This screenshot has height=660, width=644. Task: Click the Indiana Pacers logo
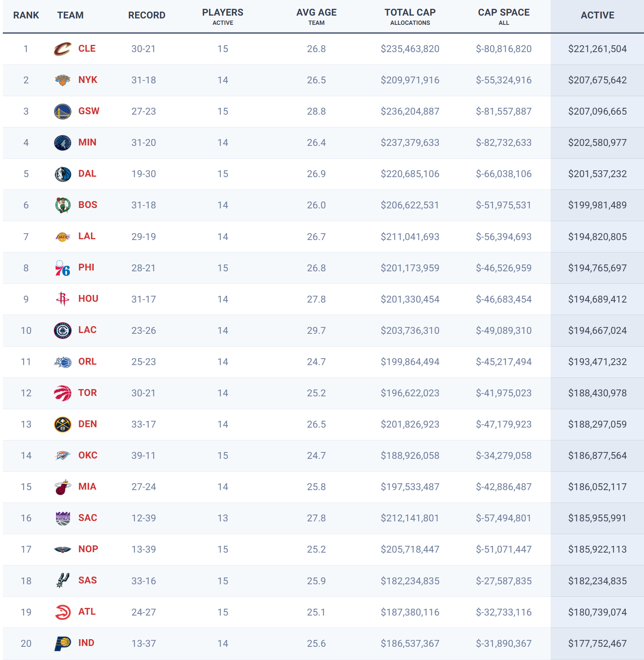click(x=63, y=643)
